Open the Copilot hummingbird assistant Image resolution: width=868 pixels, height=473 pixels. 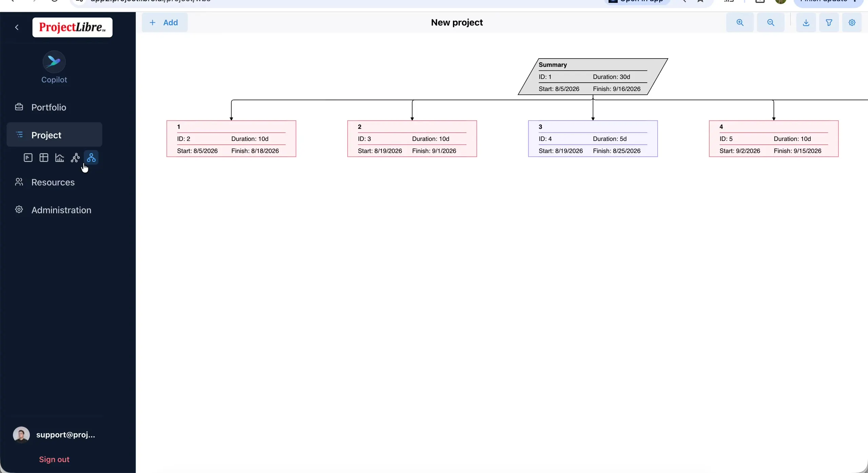pos(54,62)
